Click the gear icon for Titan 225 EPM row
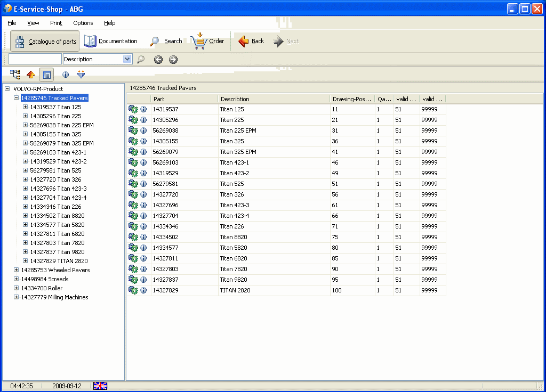Viewport: 546px width, 392px height. point(133,130)
